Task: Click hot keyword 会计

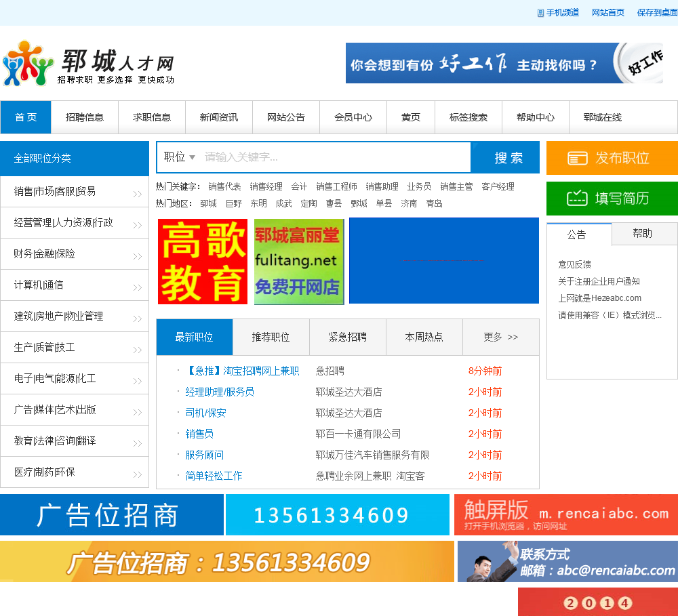Action: pyautogui.click(x=299, y=186)
